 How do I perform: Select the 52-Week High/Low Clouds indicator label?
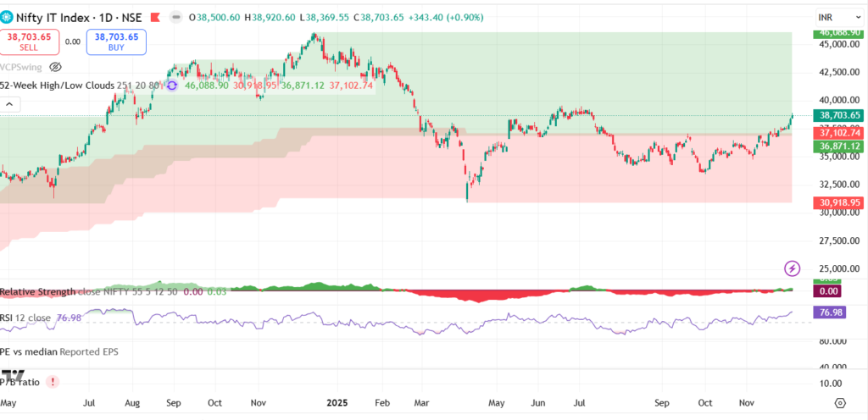(57, 86)
